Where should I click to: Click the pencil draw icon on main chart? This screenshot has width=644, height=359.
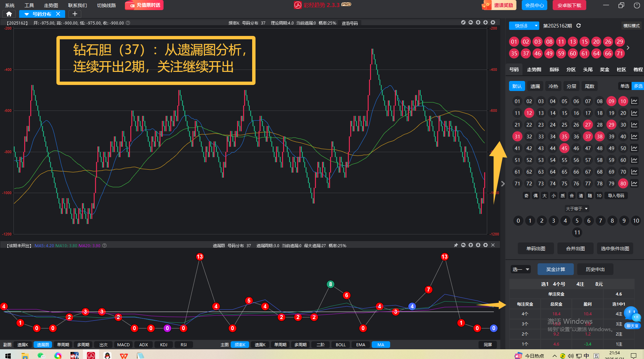(x=463, y=23)
